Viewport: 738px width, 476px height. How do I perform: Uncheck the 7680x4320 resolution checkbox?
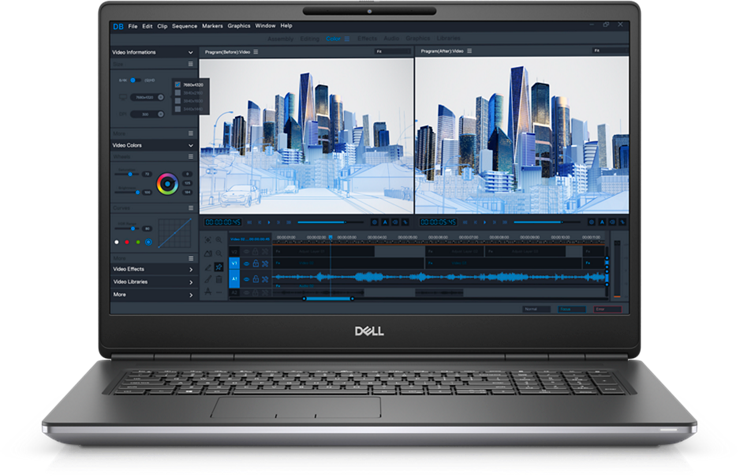point(178,85)
